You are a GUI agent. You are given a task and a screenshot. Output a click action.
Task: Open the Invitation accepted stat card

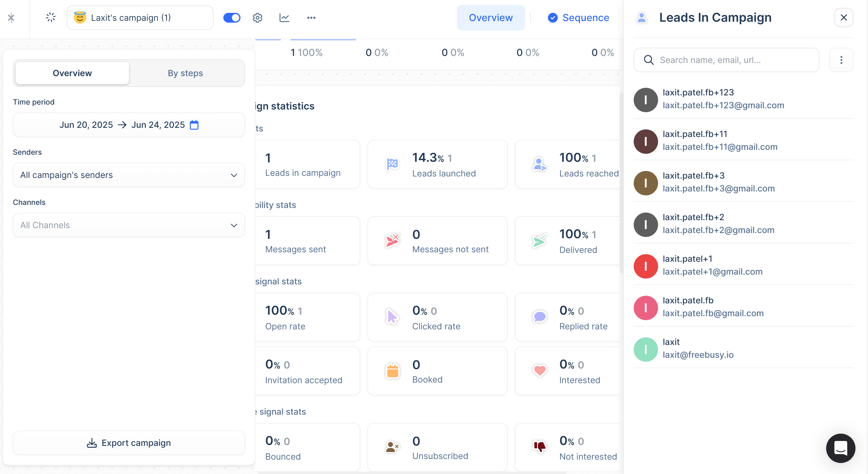(x=307, y=371)
